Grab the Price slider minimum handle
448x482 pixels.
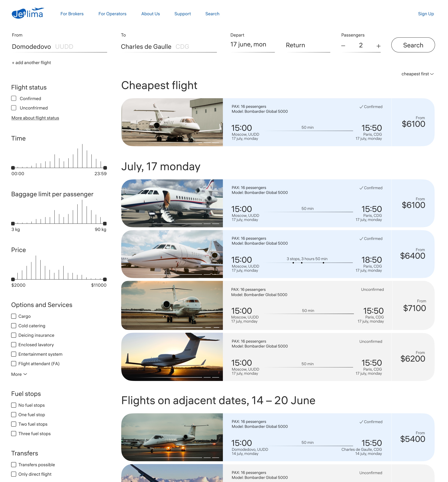(13, 279)
